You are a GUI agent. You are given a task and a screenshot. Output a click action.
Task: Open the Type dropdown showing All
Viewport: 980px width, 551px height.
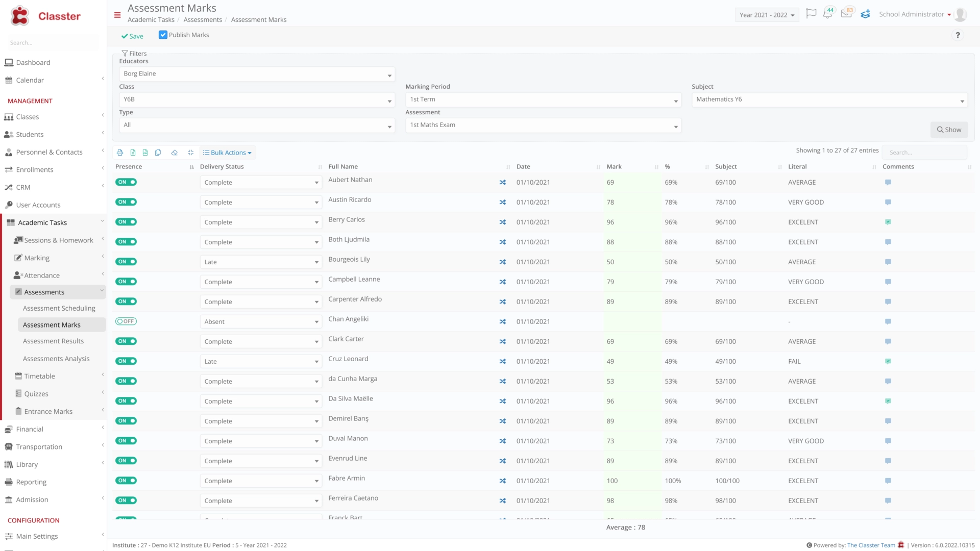(257, 125)
